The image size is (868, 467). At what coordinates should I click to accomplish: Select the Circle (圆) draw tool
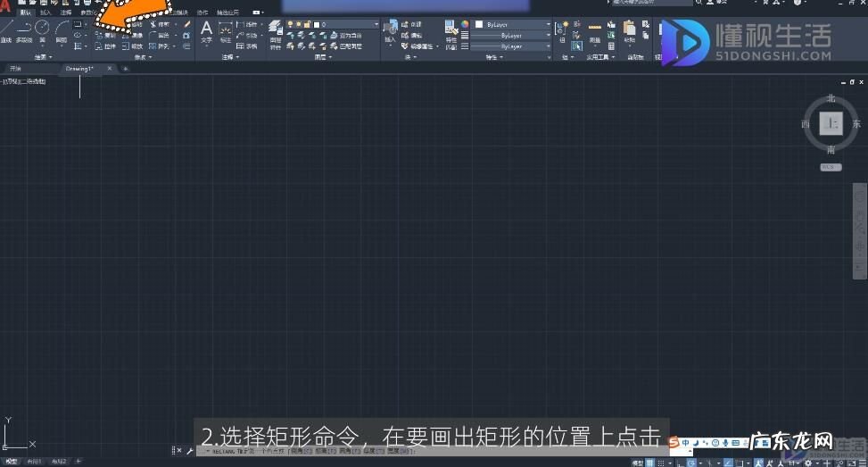tap(42, 30)
